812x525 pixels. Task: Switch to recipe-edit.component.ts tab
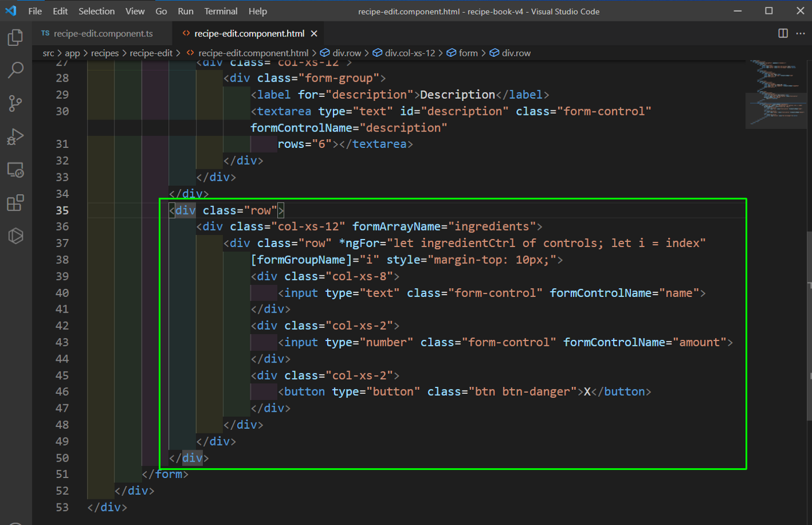coord(103,34)
